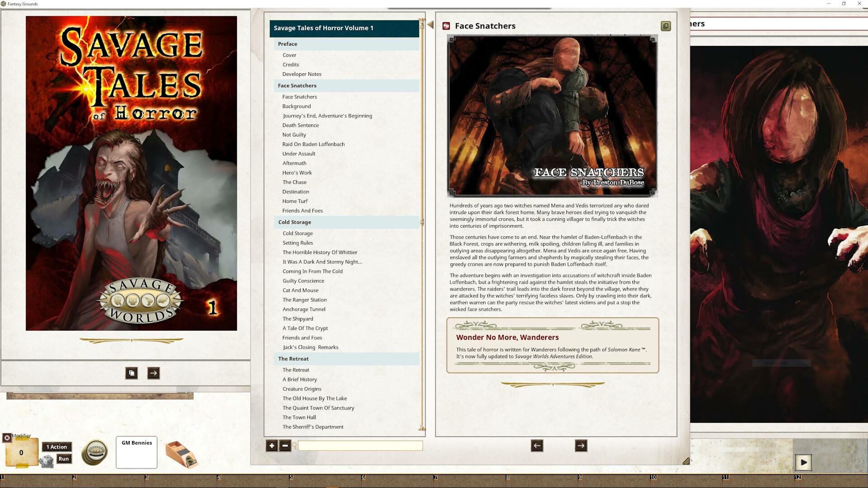
Task: Click the Face Snatchers module icon in the header
Action: [445, 26]
